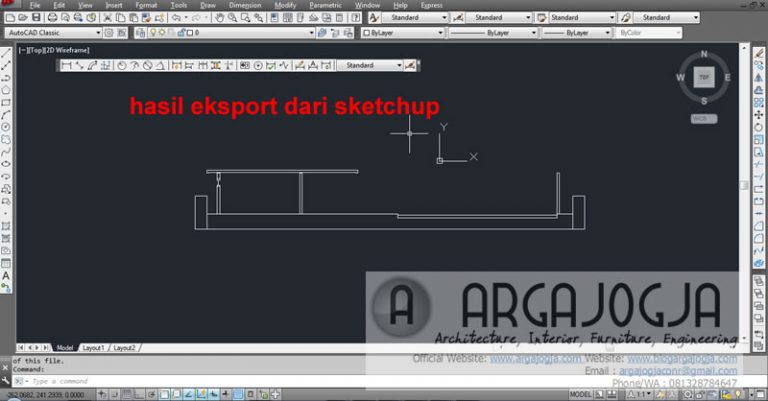Select the Rectangle draw tool

coord(6,102)
